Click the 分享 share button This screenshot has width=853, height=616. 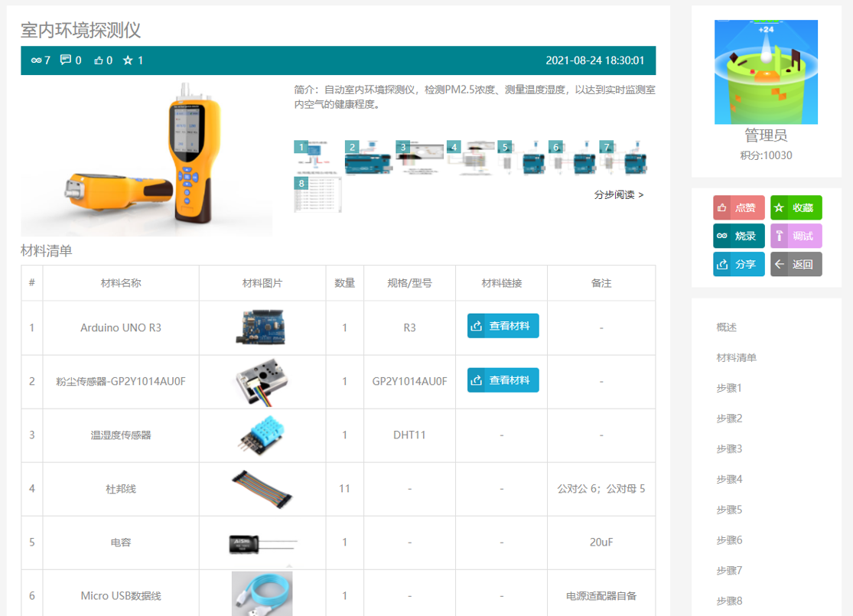[738, 264]
